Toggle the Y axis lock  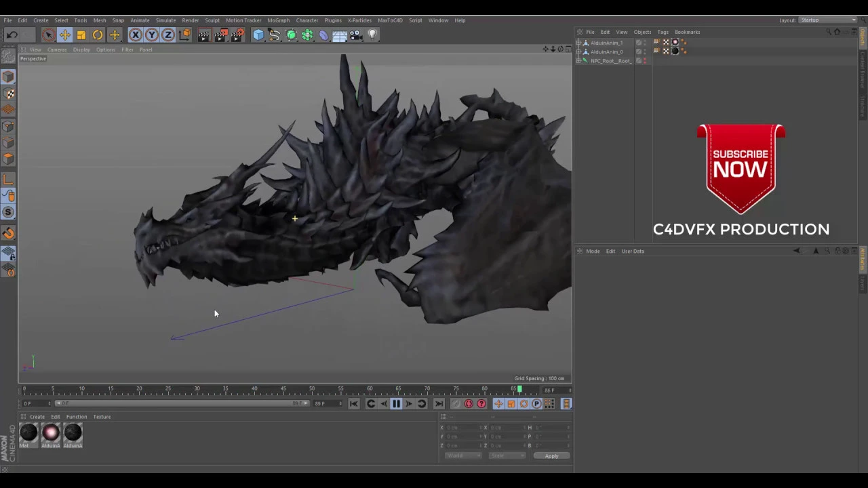(x=151, y=35)
